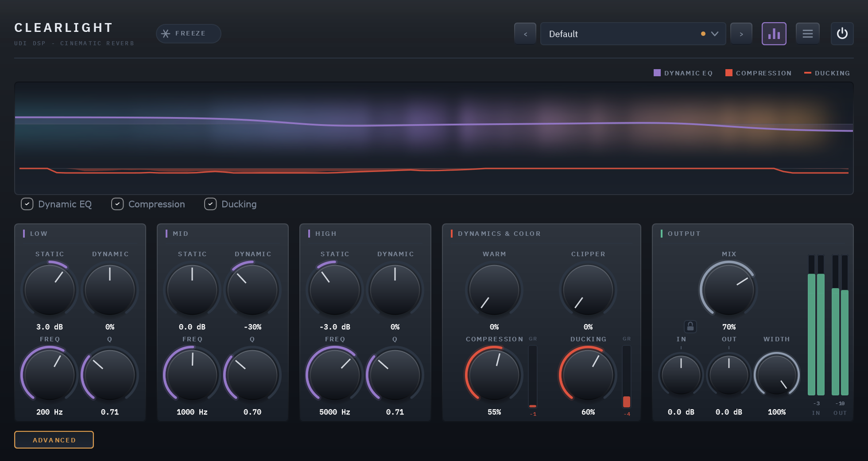
Task: Click the EQ curve spectrum display
Action: click(x=434, y=138)
